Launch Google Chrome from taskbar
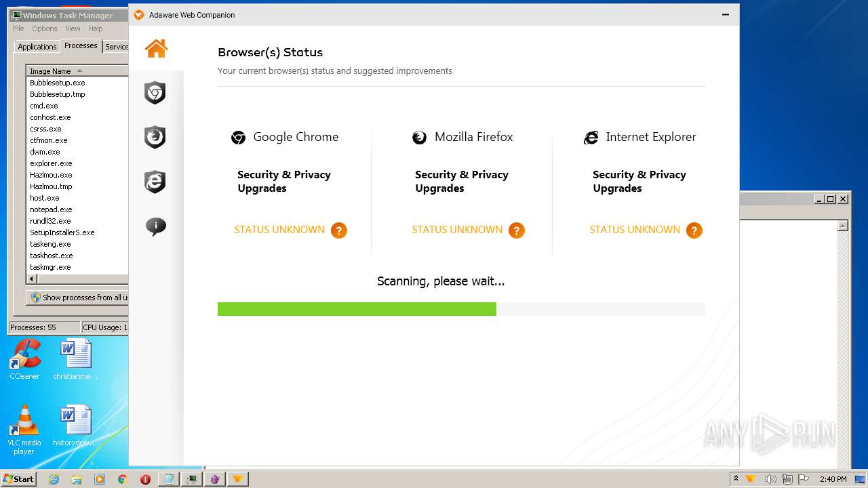 [122, 479]
